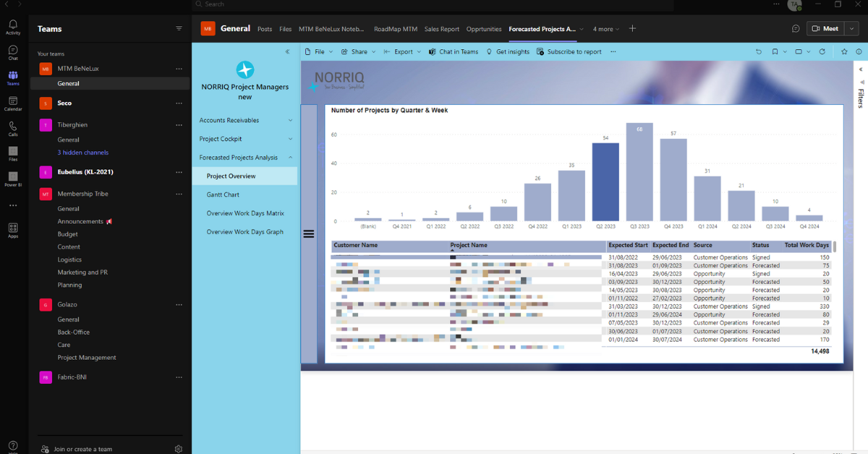This screenshot has height=454, width=868.
Task: Open Calls in the left rail
Action: click(13, 129)
